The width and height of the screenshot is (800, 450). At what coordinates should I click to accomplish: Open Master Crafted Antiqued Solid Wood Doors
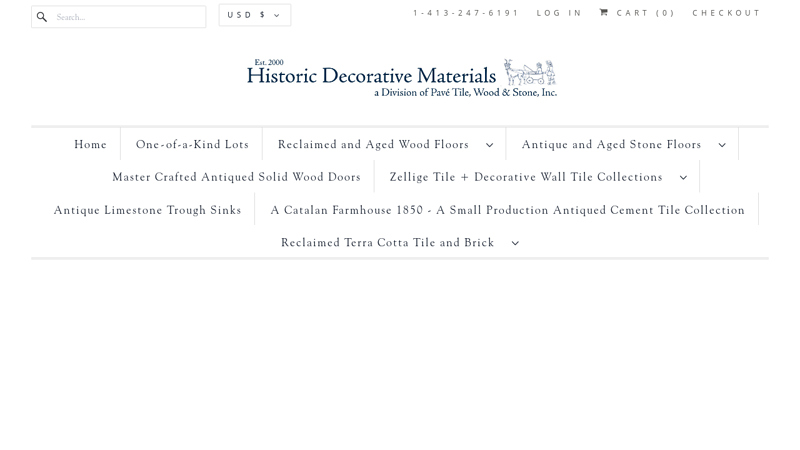pyautogui.click(x=236, y=177)
